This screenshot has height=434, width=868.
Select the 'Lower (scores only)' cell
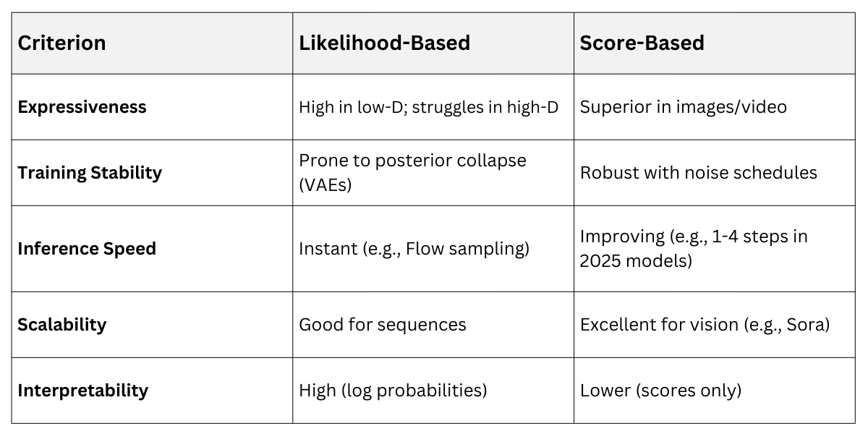(660, 391)
